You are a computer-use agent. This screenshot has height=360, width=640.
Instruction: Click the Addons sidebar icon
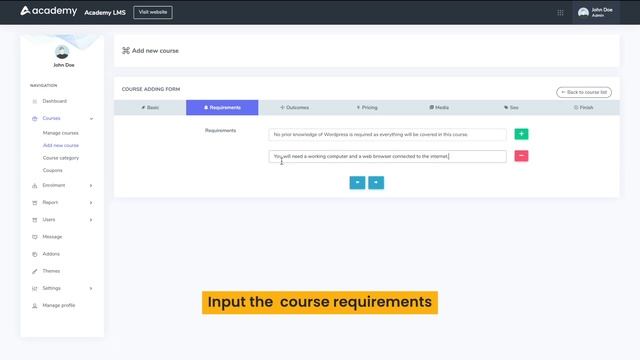pyautogui.click(x=35, y=254)
